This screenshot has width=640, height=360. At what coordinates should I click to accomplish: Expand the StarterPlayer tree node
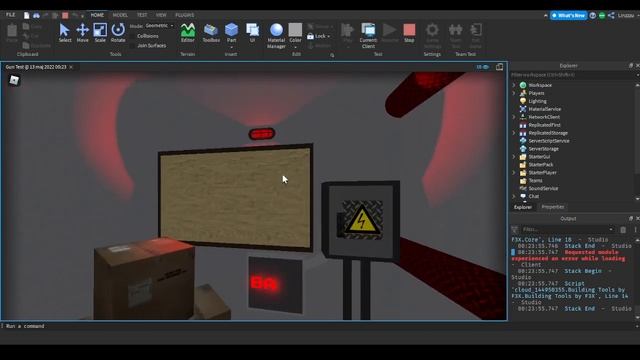click(x=514, y=173)
